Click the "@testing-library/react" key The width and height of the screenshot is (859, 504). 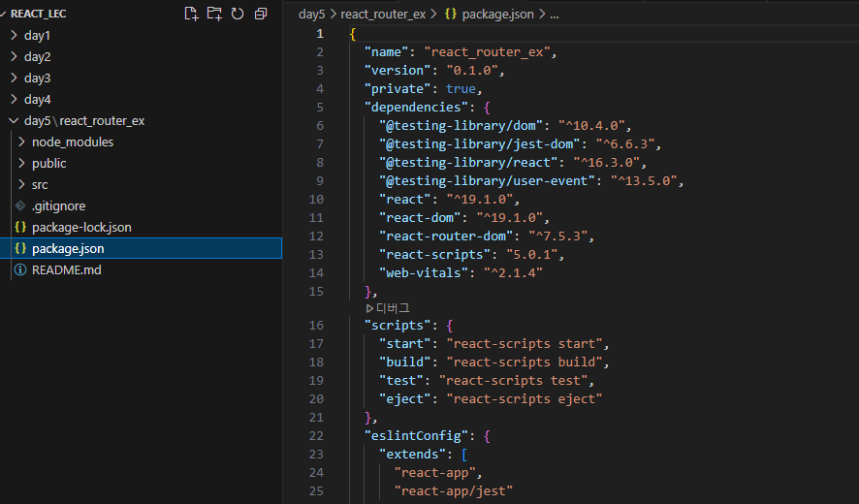pos(468,163)
